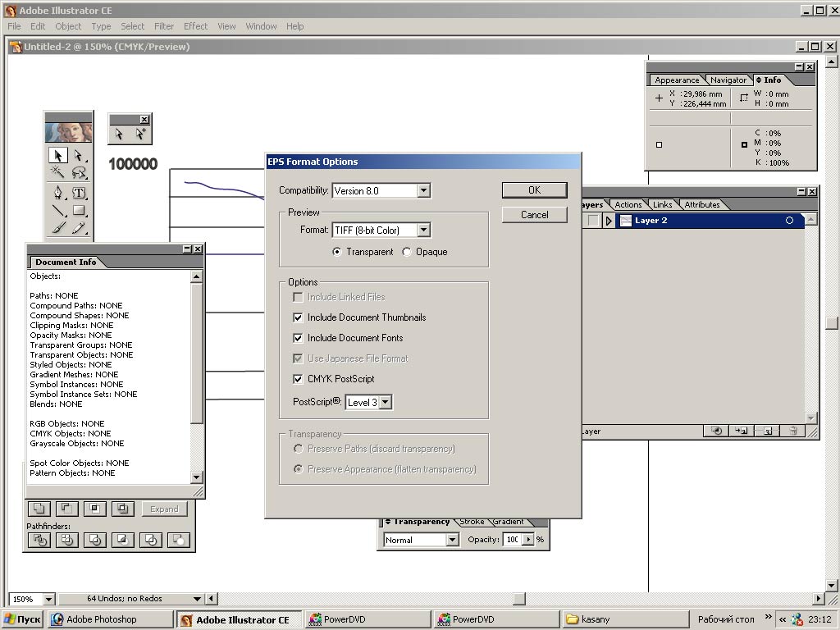Open the Object menu

(x=68, y=26)
